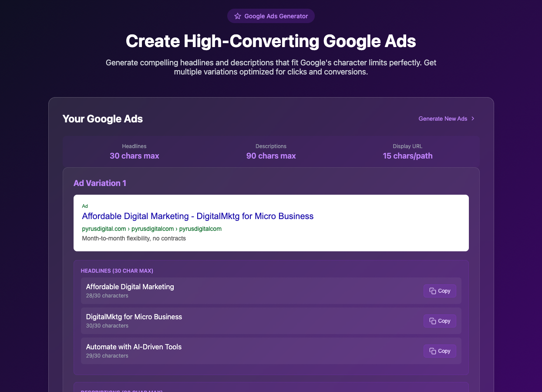The width and height of the screenshot is (542, 392).
Task: Click the 15 chars/path display URL limit
Action: 407,156
